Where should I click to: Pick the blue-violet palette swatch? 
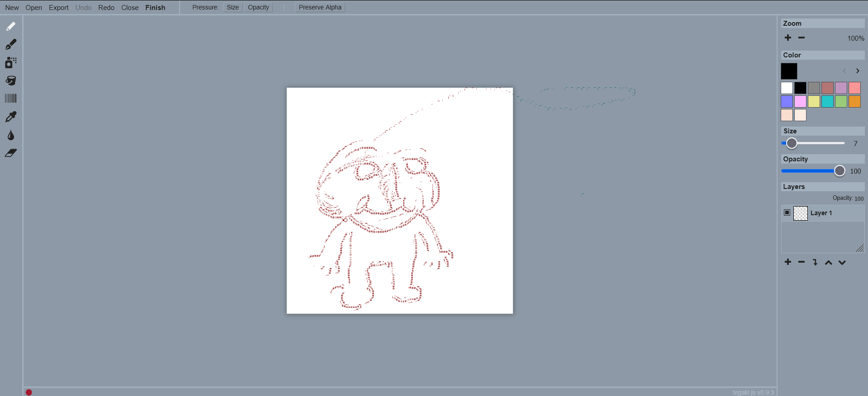pos(787,101)
